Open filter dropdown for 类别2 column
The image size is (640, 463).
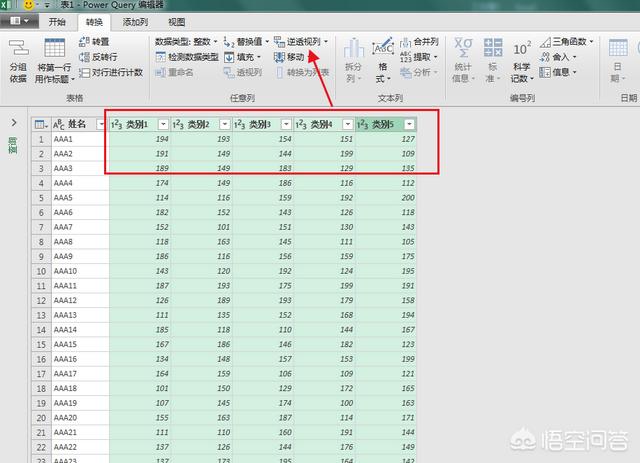224,124
